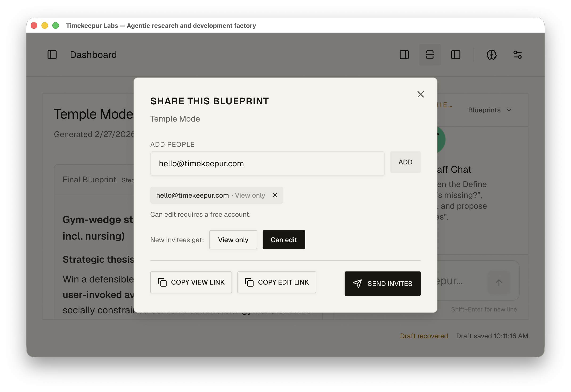Open the AI brain panel
The height and width of the screenshot is (392, 571).
tap(491, 55)
